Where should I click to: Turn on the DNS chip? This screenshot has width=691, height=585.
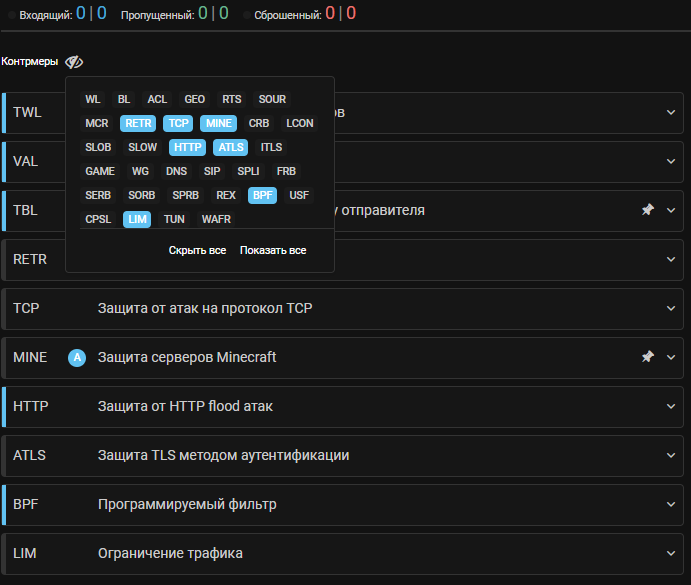pyautogui.click(x=176, y=172)
